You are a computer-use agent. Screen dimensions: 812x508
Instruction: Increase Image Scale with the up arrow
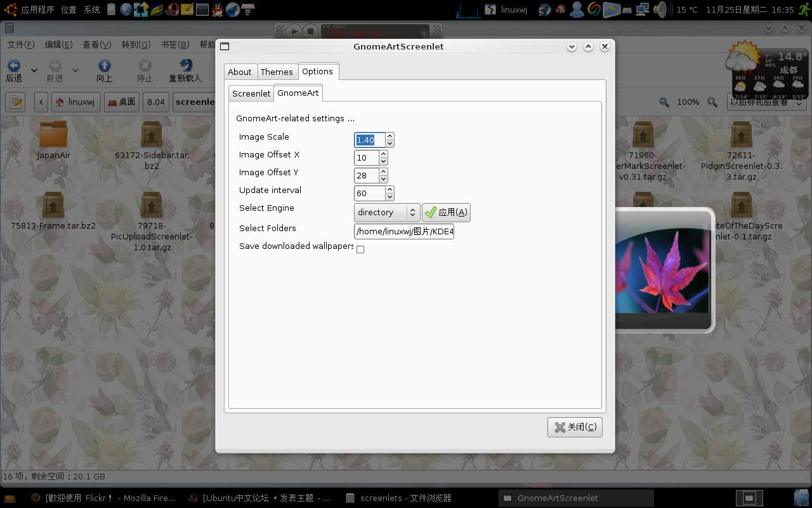click(390, 136)
